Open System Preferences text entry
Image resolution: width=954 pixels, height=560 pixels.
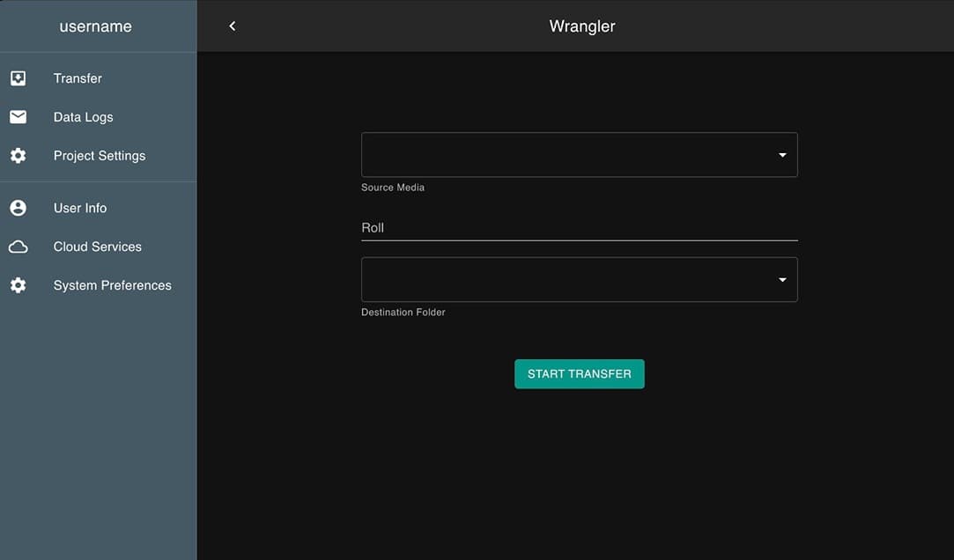point(112,285)
